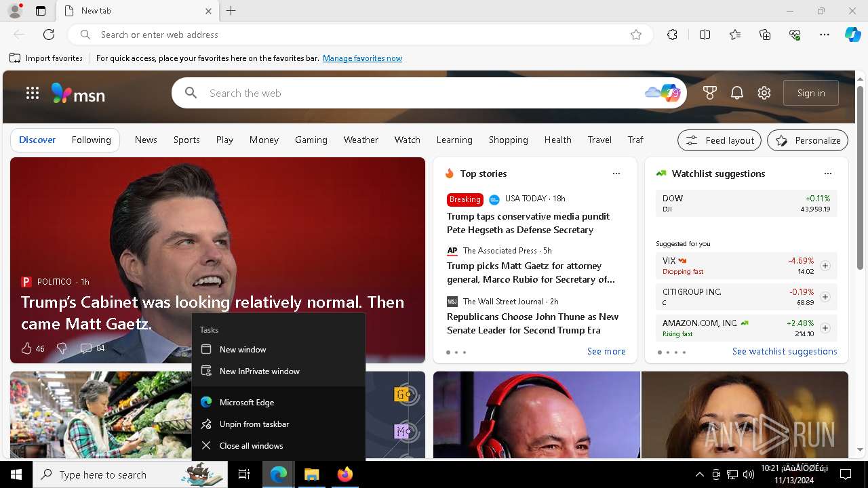The image size is (868, 488).
Task: Open See watchlist suggestions link
Action: point(785,351)
